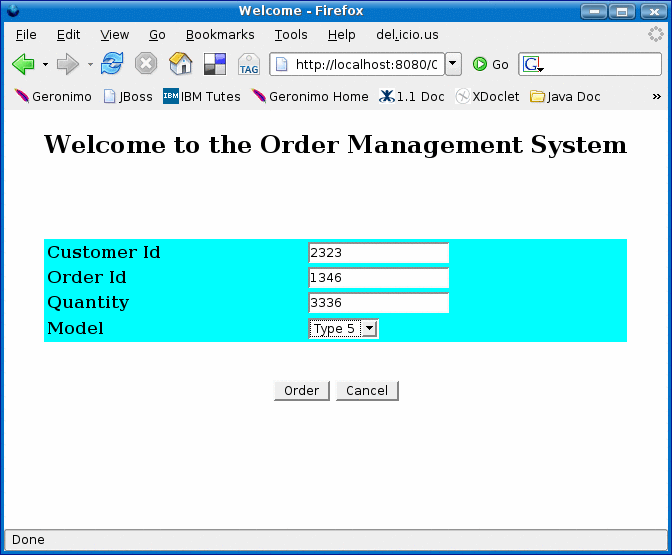Open the IBM Tutes bookmark
Image resolution: width=672 pixels, height=555 pixels.
(x=202, y=96)
